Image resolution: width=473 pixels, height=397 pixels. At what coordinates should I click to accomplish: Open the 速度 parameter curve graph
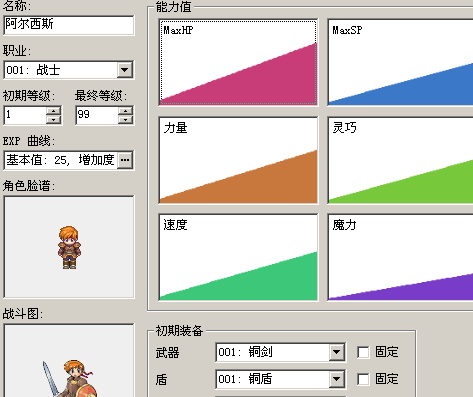(238, 257)
